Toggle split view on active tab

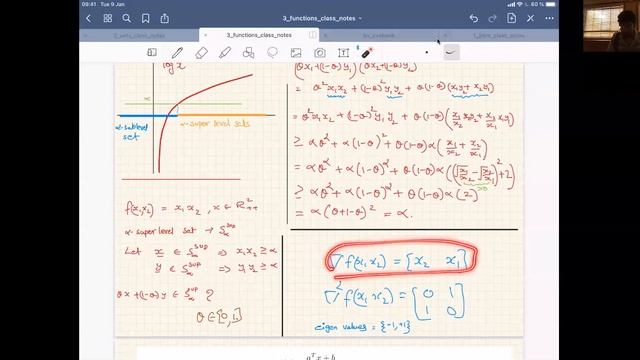click(x=312, y=35)
